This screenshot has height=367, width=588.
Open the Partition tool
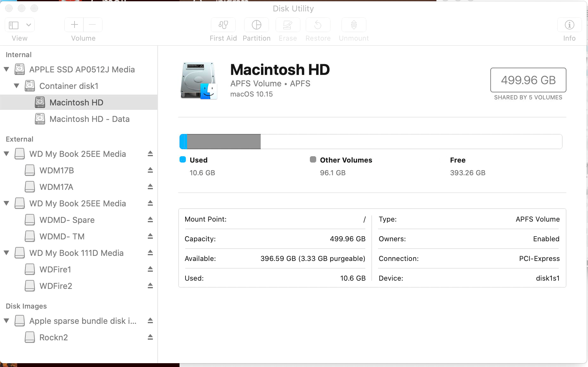pos(256,25)
